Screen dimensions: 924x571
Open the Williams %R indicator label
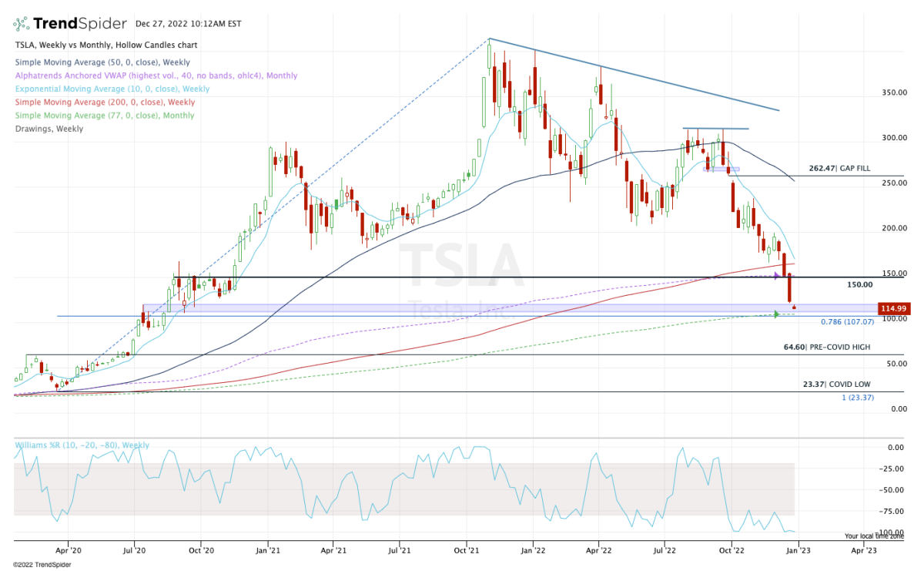[82, 445]
